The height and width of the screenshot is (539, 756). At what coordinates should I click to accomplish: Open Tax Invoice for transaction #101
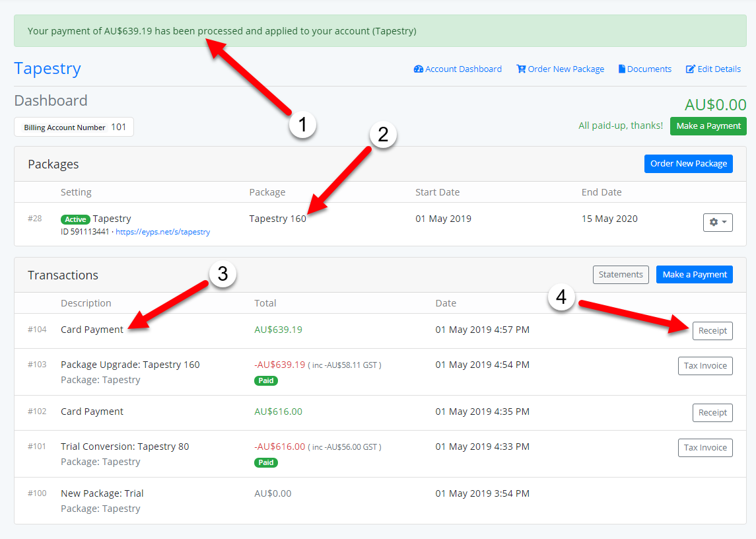click(705, 448)
